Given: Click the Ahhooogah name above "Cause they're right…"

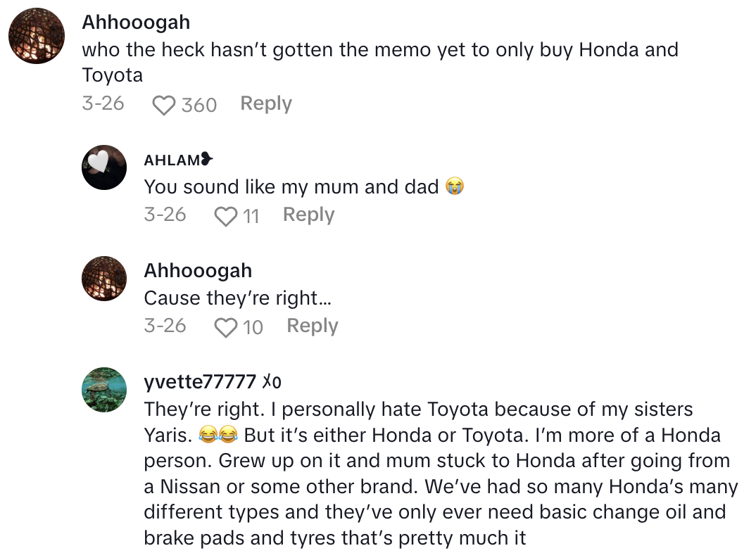Looking at the screenshot, I should pos(198,271).
